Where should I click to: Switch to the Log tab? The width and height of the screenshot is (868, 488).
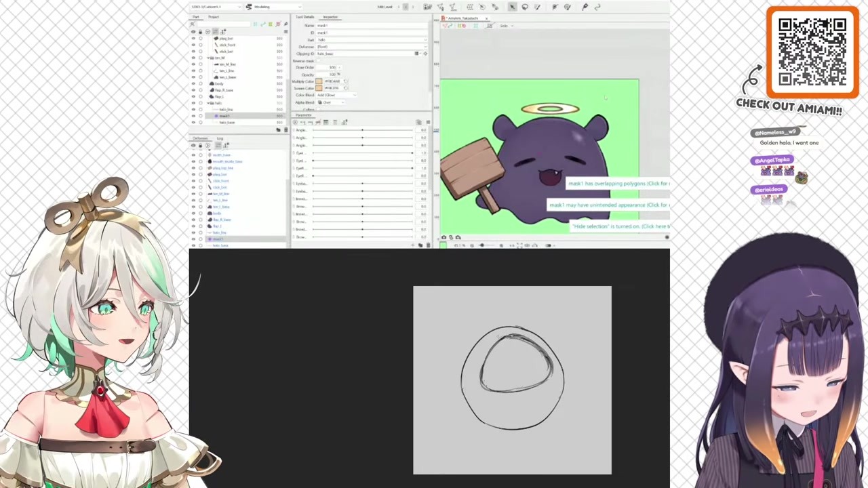[220, 138]
